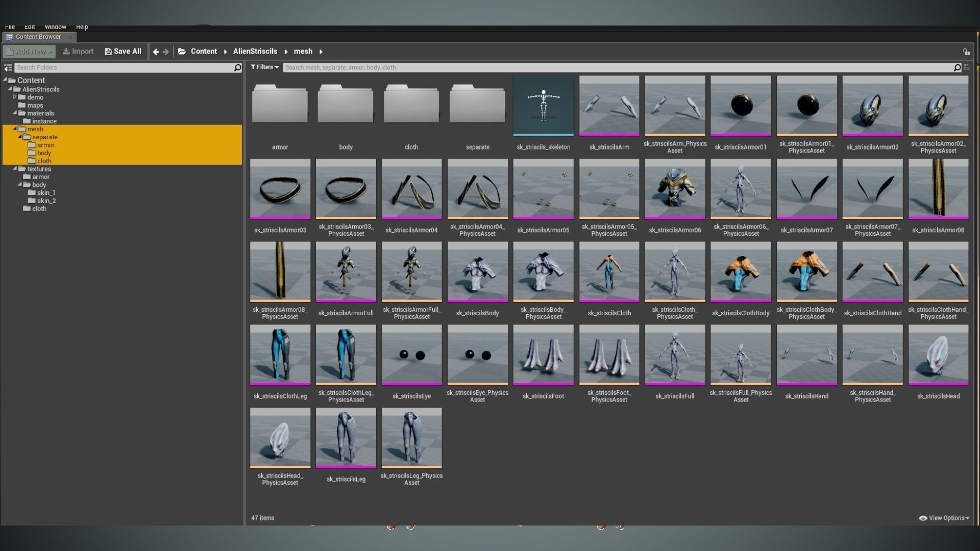Click the back navigation arrow
This screenshot has height=551, width=980.
pos(156,52)
